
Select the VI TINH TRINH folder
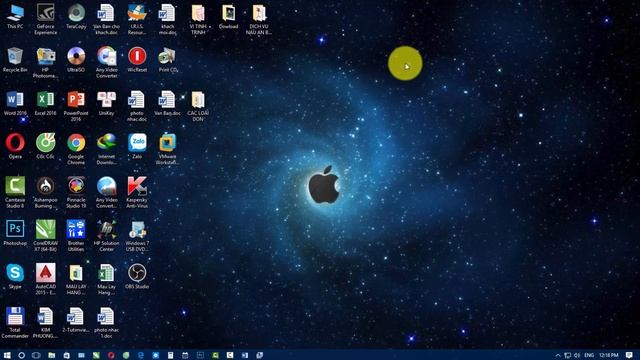[x=198, y=19]
